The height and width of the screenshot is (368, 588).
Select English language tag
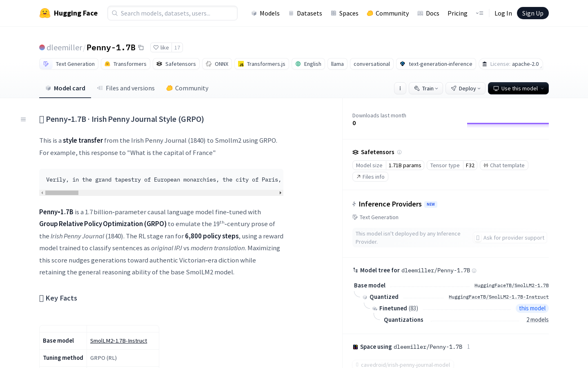click(x=308, y=64)
